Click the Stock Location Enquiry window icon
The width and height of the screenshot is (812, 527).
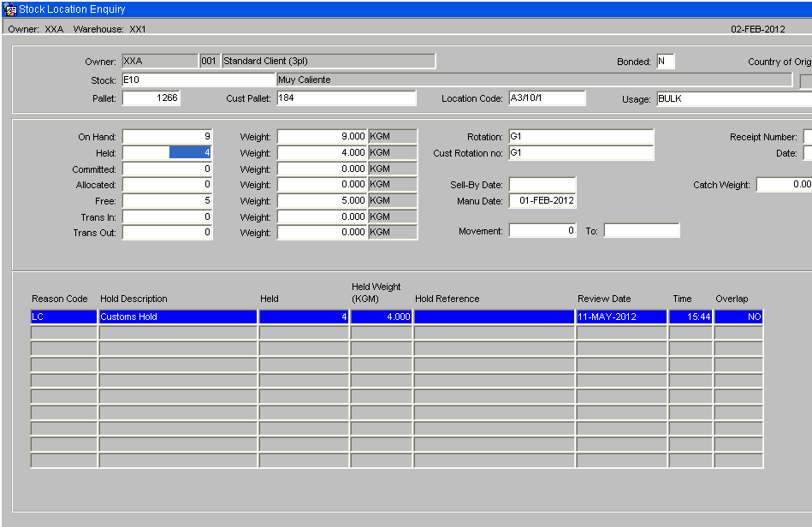click(x=9, y=9)
